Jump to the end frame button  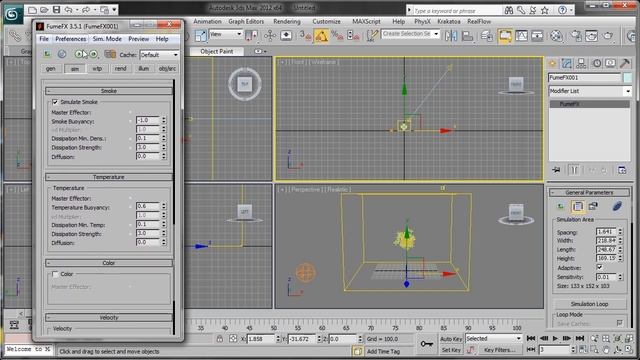(x=580, y=338)
